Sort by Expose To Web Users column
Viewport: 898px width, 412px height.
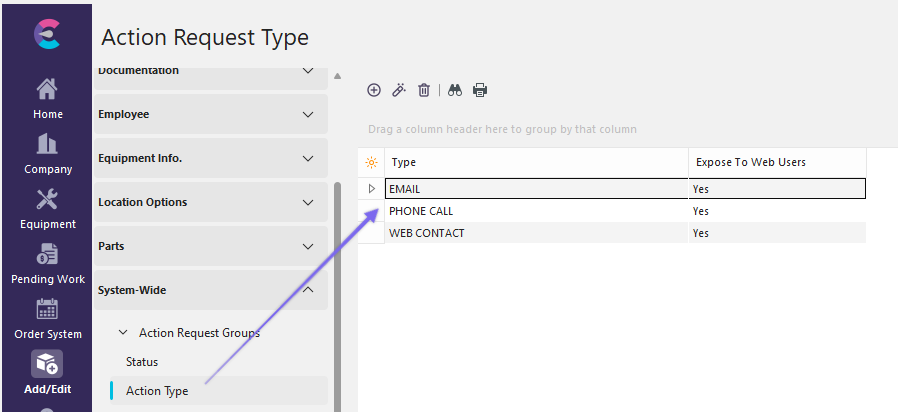click(x=750, y=162)
